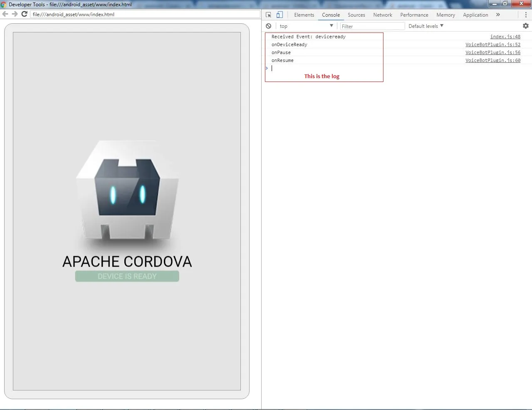The height and width of the screenshot is (410, 532).
Task: Switch to the Elements tab
Action: (x=304, y=15)
